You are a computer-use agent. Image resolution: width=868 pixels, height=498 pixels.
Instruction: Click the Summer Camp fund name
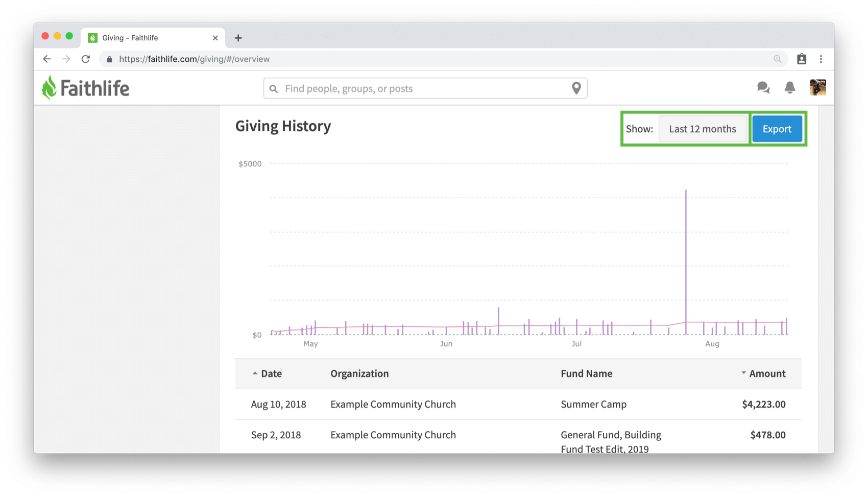pos(594,404)
